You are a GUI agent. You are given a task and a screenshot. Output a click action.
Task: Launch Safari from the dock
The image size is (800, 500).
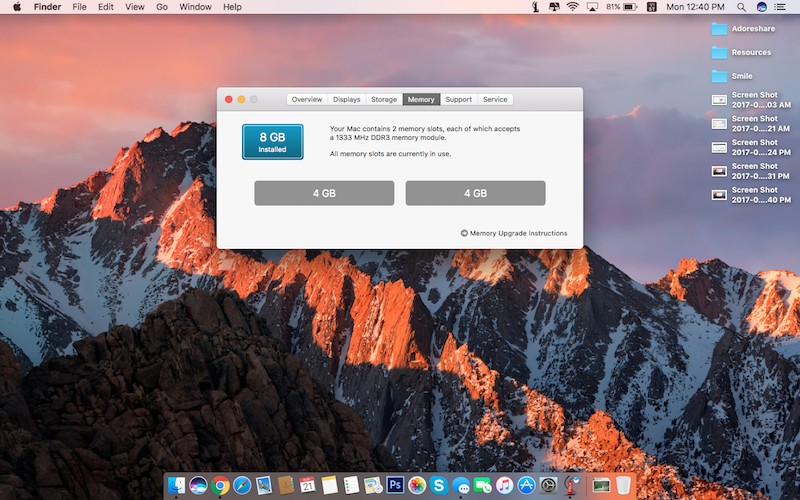click(242, 486)
